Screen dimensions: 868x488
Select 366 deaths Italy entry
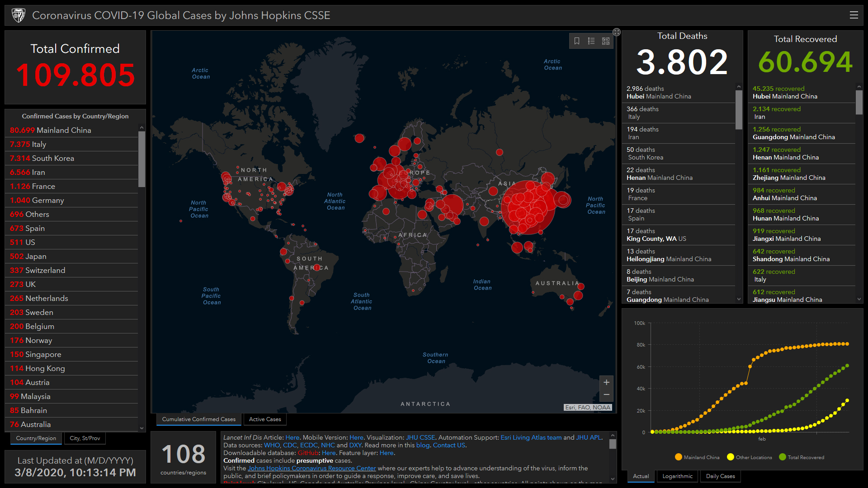(x=679, y=113)
